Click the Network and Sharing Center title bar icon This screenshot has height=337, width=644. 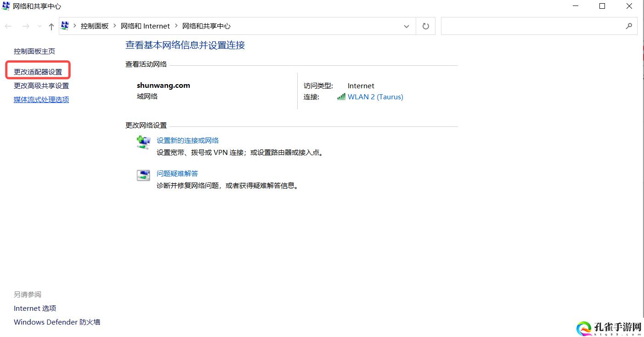[x=6, y=6]
